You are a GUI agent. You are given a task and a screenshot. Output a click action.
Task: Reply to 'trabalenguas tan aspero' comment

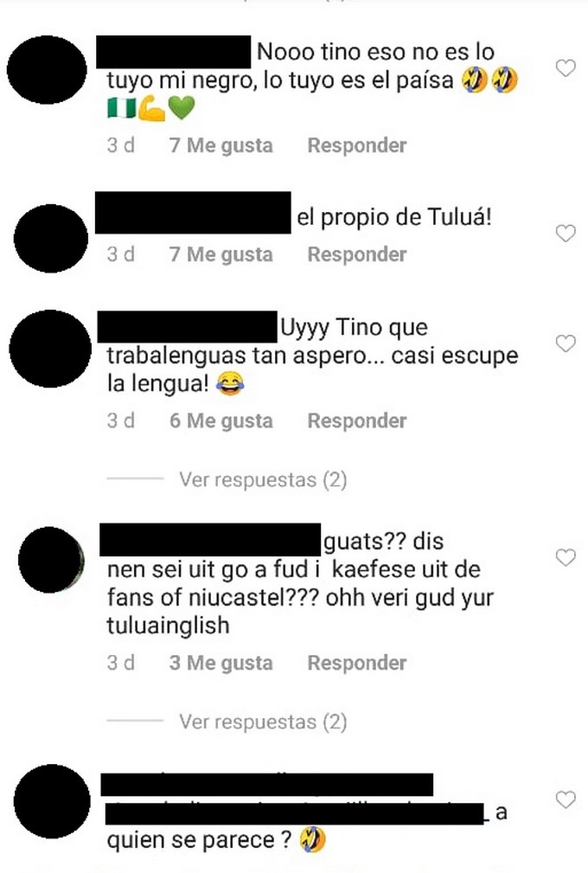[357, 420]
